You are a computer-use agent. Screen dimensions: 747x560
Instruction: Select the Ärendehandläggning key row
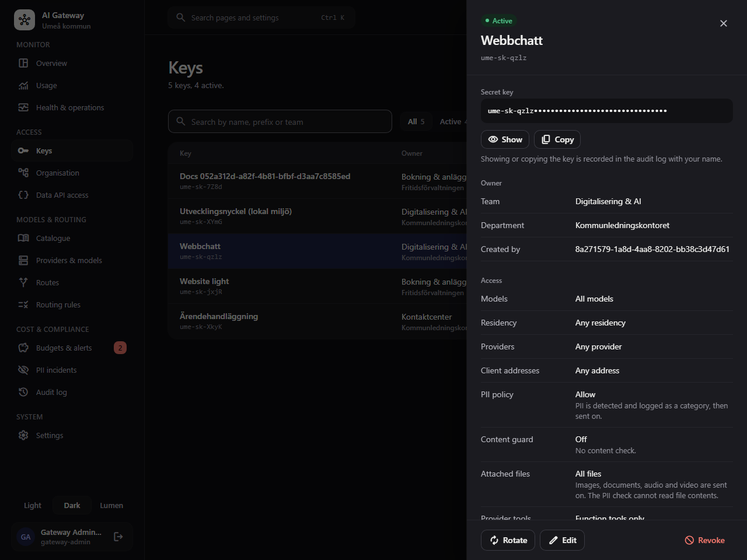click(x=317, y=321)
